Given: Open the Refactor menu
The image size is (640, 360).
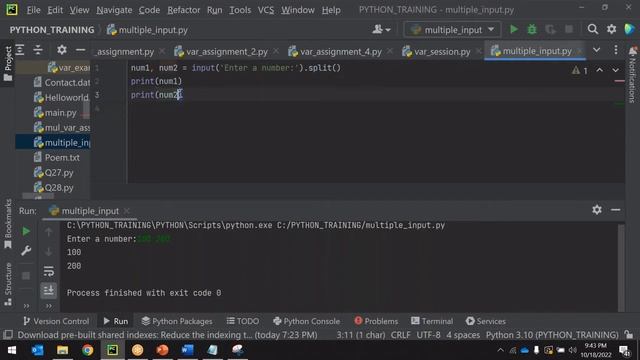Looking at the screenshot, I should (184, 10).
